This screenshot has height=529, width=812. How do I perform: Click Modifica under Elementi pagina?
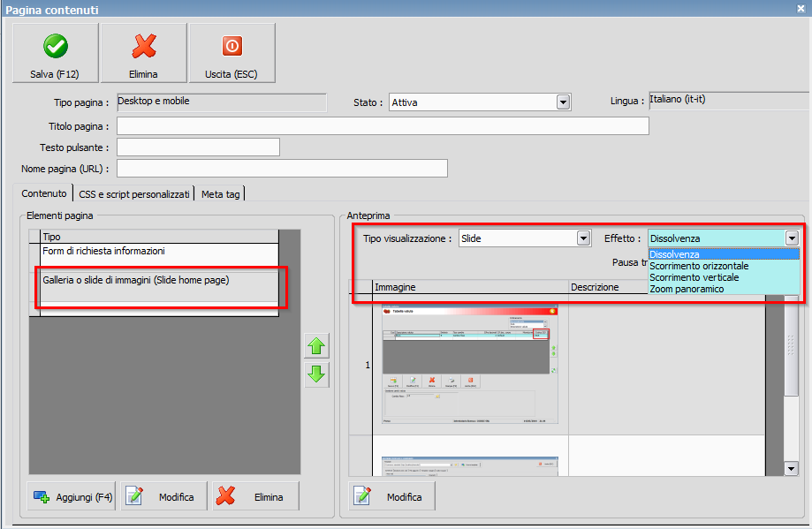(x=163, y=497)
